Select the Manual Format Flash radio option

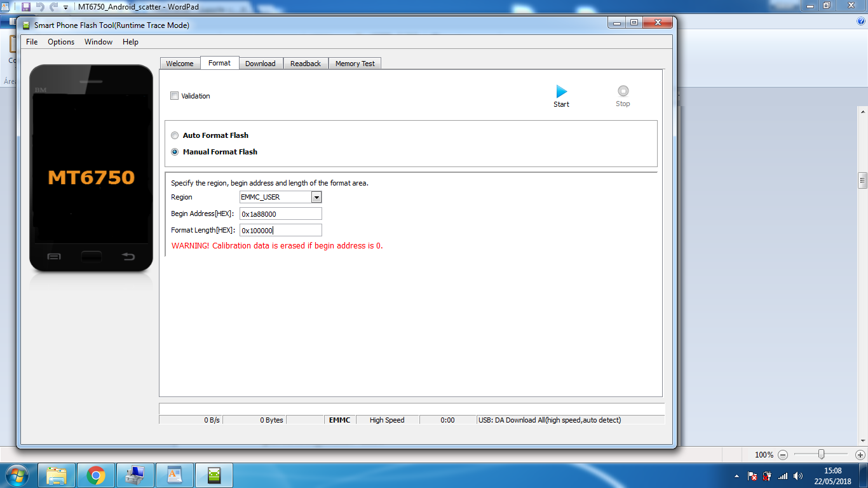(175, 152)
